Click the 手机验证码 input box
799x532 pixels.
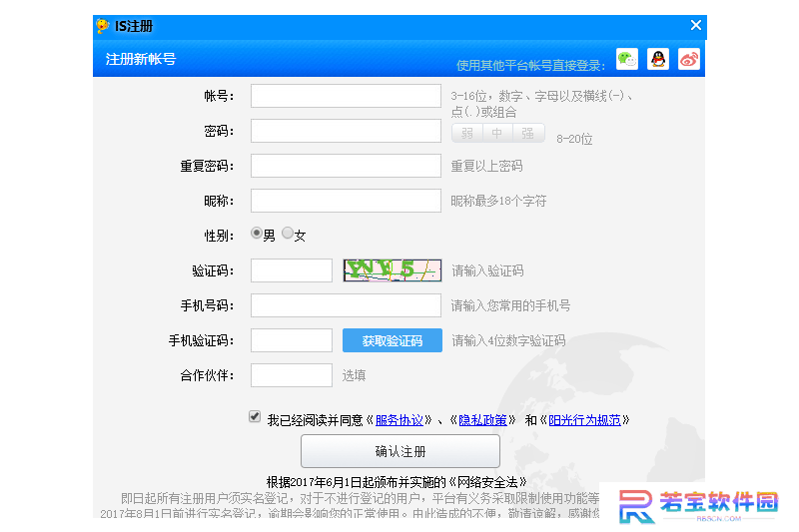pyautogui.click(x=292, y=340)
